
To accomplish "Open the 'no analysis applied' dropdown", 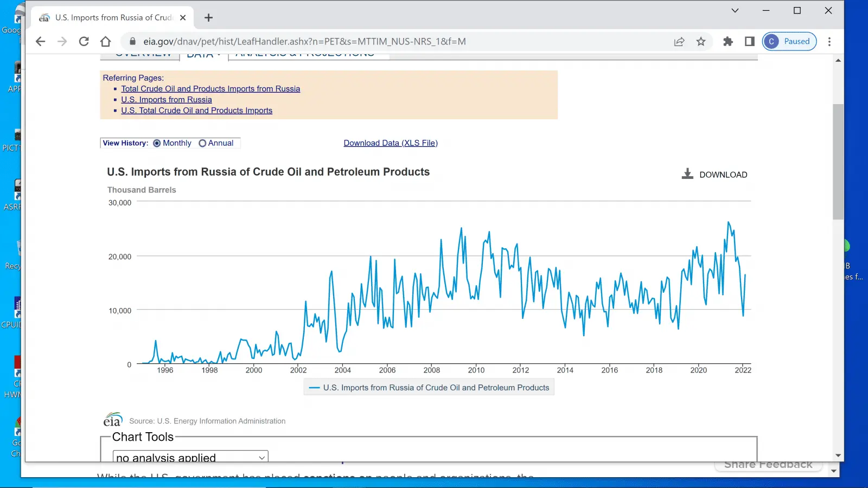I will [x=190, y=457].
